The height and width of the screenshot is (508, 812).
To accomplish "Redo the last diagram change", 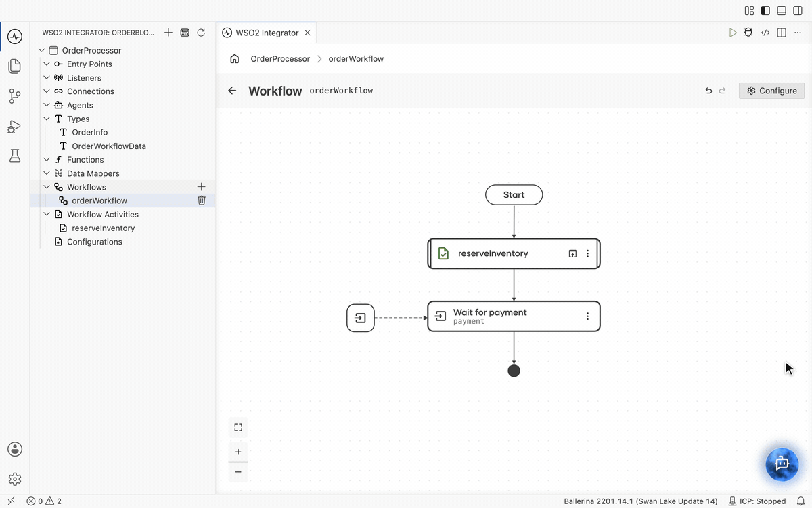I will pos(722,91).
